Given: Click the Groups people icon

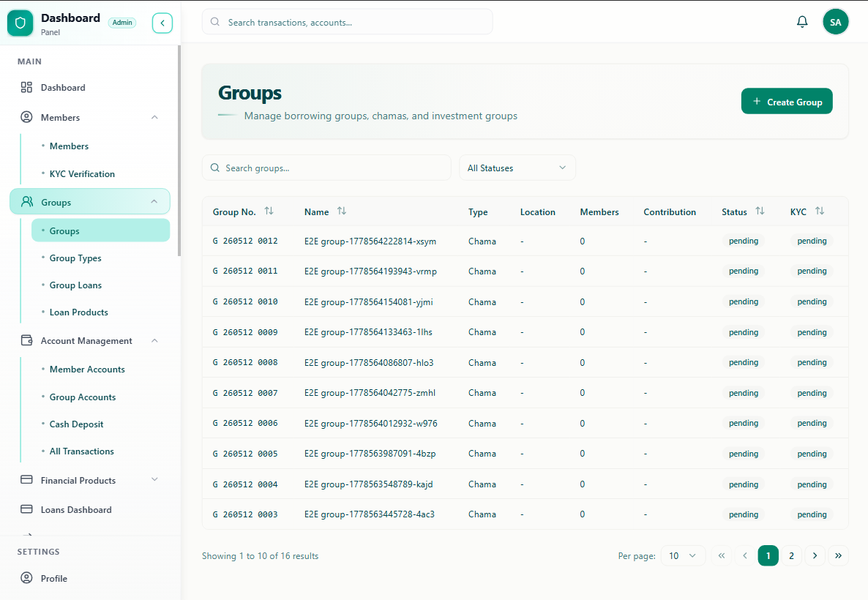Looking at the screenshot, I should click(26, 202).
